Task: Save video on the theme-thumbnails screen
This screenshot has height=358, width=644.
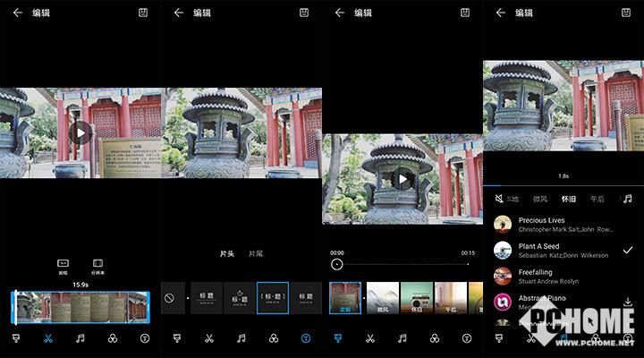Action: pos(465,13)
